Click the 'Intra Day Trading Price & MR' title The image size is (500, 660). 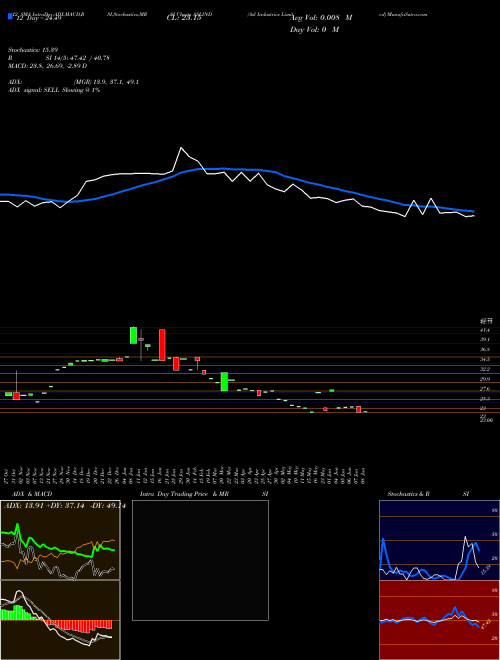coord(184,494)
